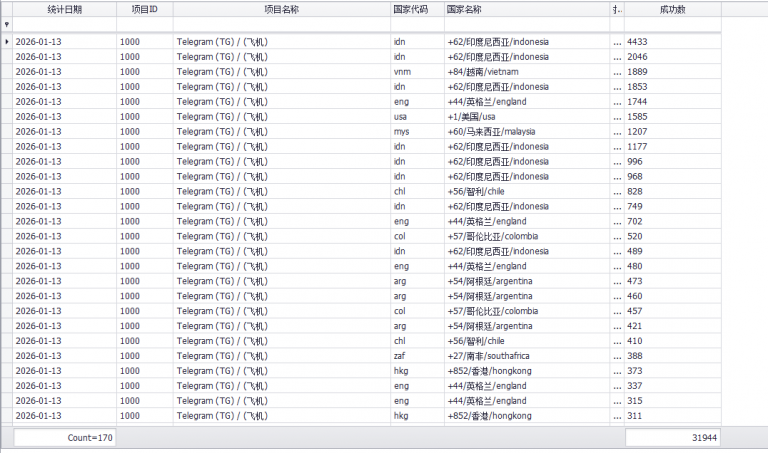The image size is (768, 453).
Task: Open the ellipsis cell in the 1207 row
Action: click(617, 131)
